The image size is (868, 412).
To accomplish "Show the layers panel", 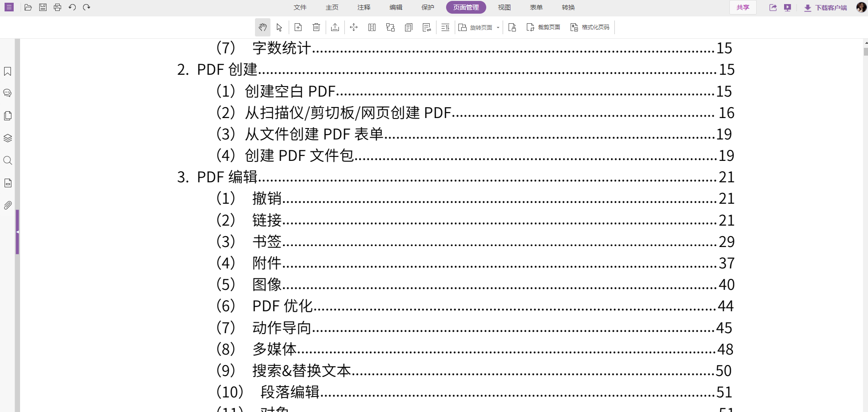I will click(7, 138).
